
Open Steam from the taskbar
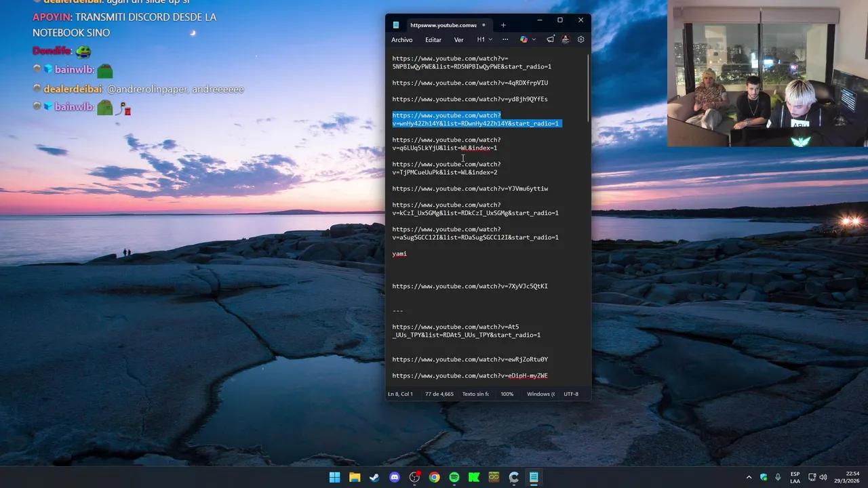pyautogui.click(x=374, y=477)
